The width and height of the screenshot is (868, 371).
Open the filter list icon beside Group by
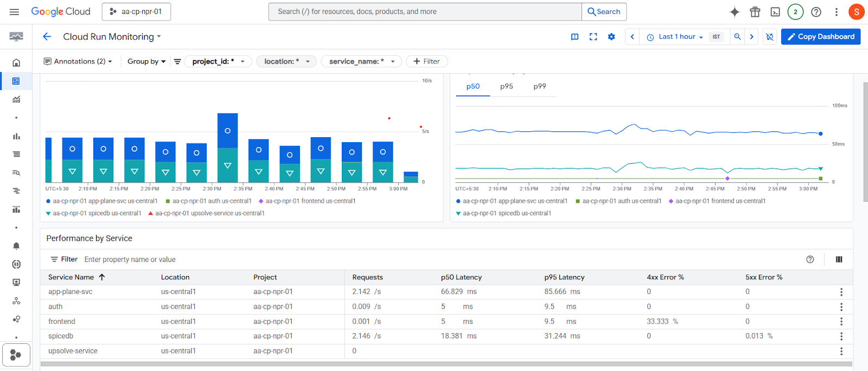[x=177, y=61]
